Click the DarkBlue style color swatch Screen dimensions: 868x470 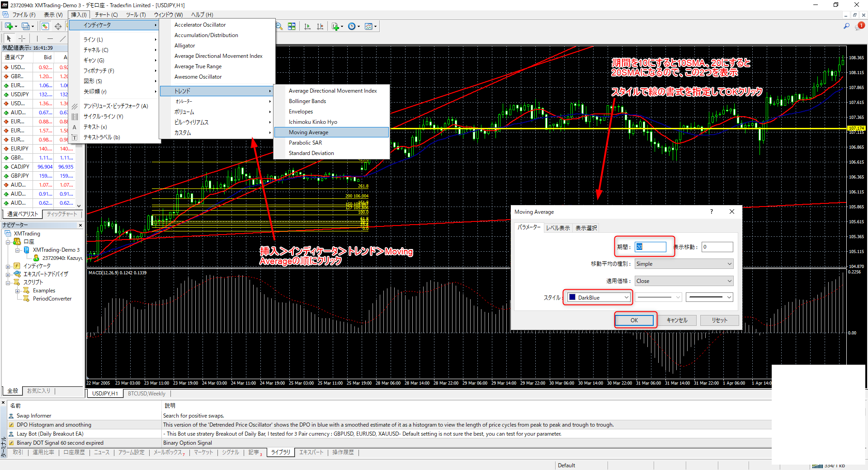tap(572, 297)
